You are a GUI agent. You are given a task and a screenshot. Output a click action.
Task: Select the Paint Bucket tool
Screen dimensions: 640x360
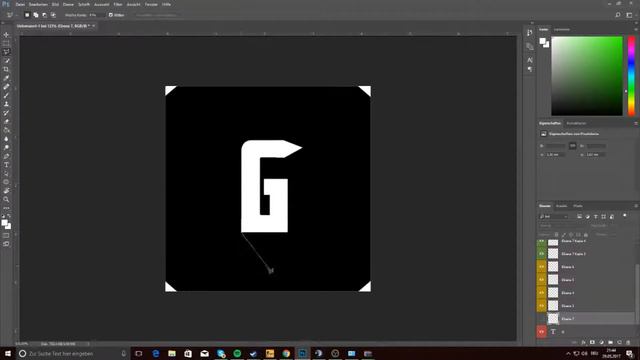(6, 130)
